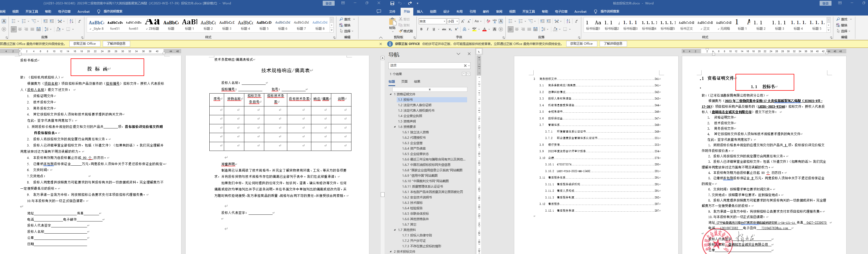Click the Clear Formatting eraser icon
868x254 pixels.
(488, 21)
